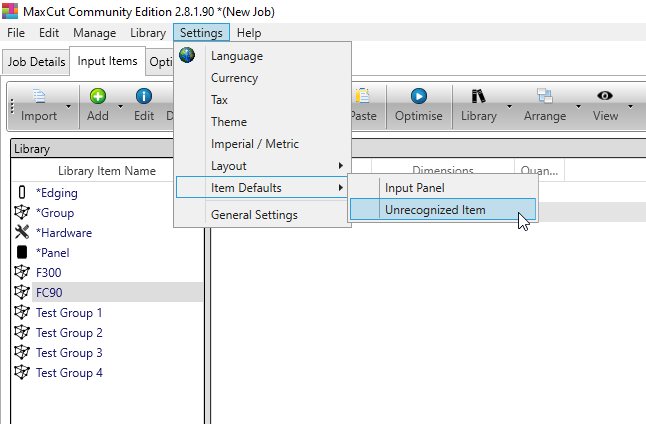Select Test Group 4 row
The height and width of the screenshot is (424, 646).
[x=69, y=372]
